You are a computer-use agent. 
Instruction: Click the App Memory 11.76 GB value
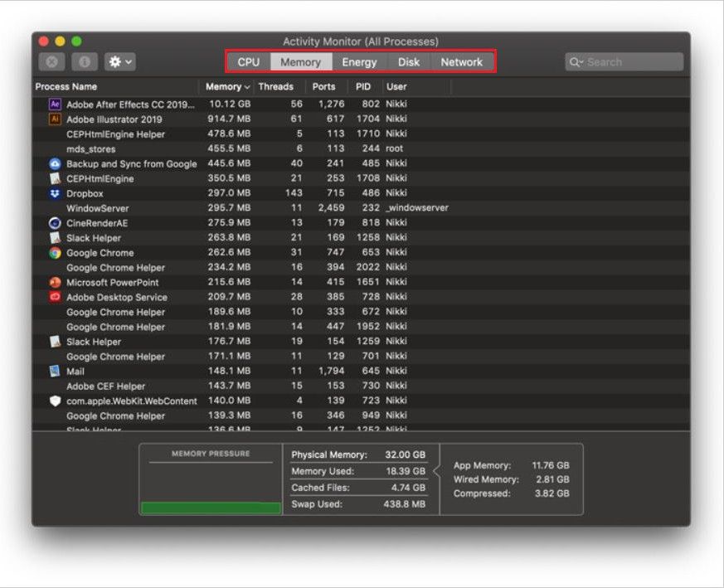pos(551,465)
